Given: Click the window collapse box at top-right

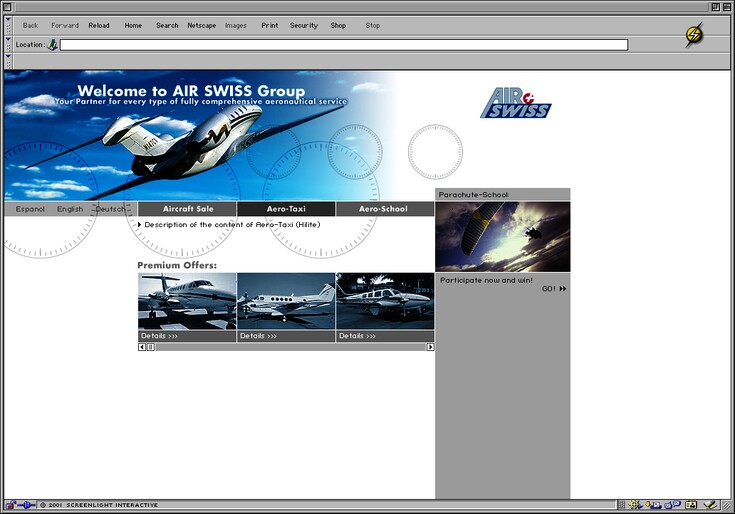Looking at the screenshot, I should tap(726, 7).
